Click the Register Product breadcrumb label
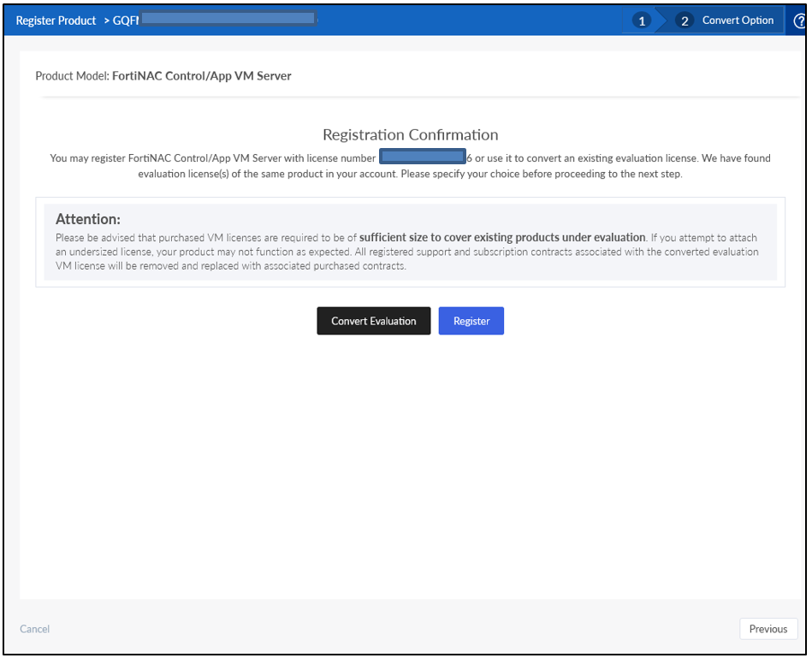The width and height of the screenshot is (812, 658). 55,20
